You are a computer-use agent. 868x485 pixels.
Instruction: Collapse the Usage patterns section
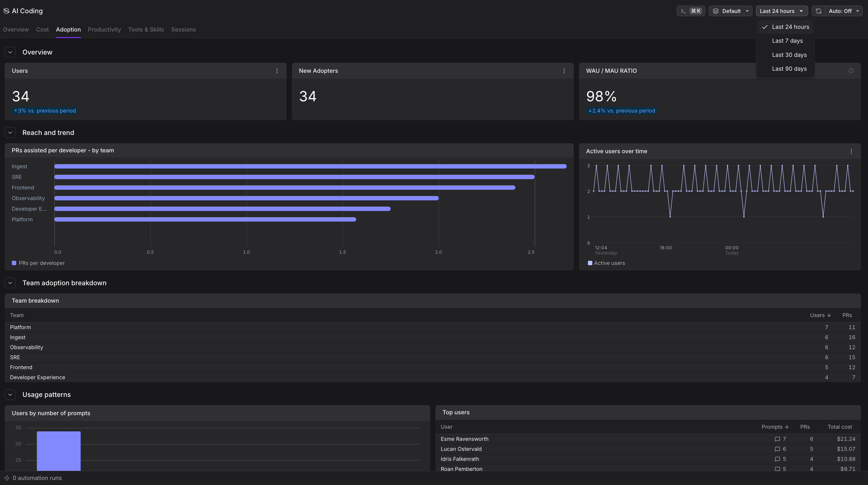(x=10, y=395)
